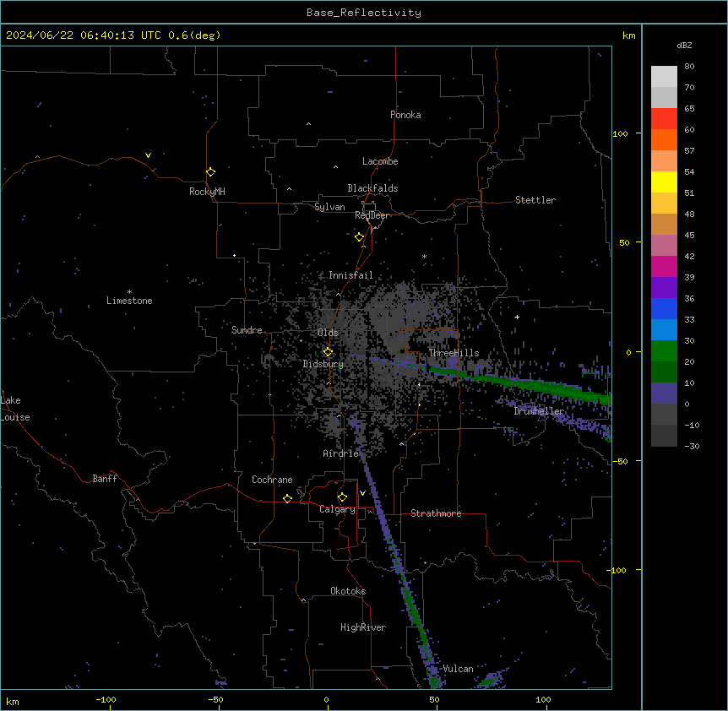Click the Stettler label
The image size is (728, 711).
pyautogui.click(x=535, y=200)
